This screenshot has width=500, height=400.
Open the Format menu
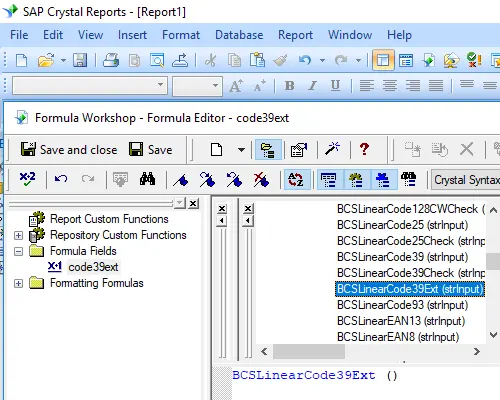181,35
